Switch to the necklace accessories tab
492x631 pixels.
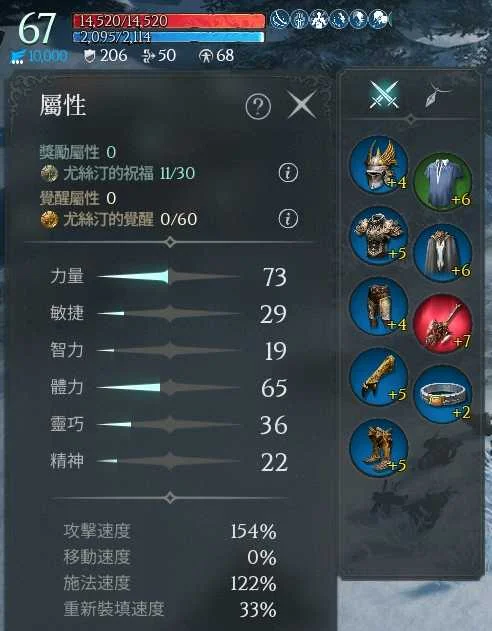(x=436, y=95)
